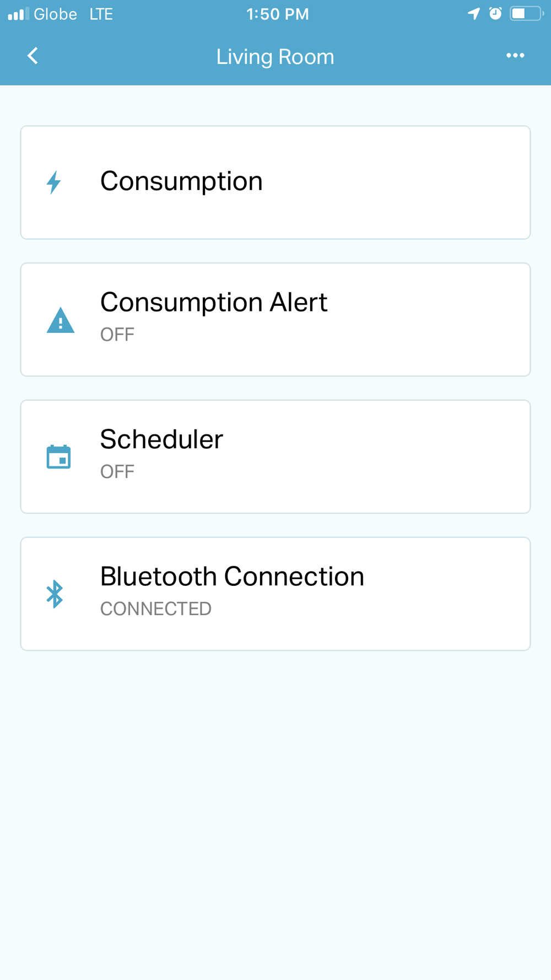Open the Consumption Alert card

coord(275,320)
